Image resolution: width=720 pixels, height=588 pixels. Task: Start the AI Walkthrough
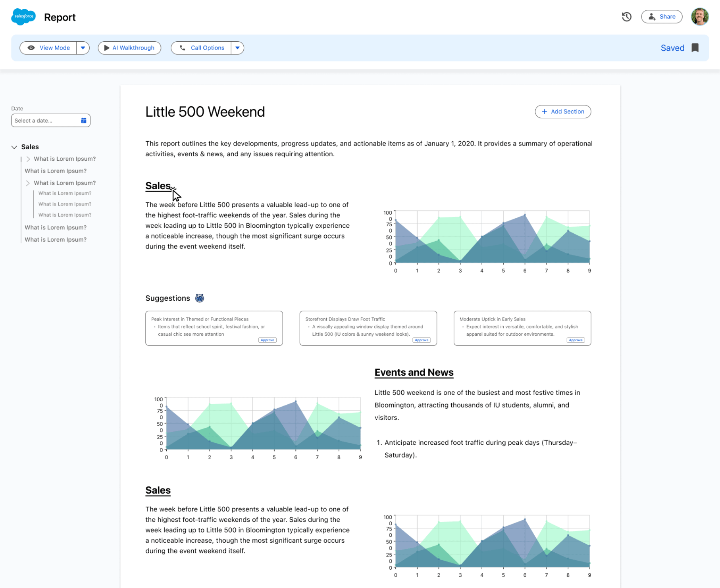pyautogui.click(x=129, y=48)
